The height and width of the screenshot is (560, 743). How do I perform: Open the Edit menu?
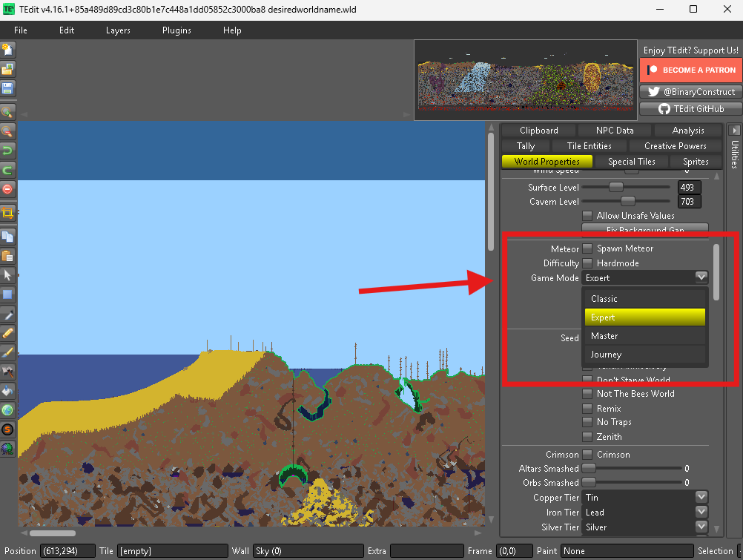coord(66,30)
